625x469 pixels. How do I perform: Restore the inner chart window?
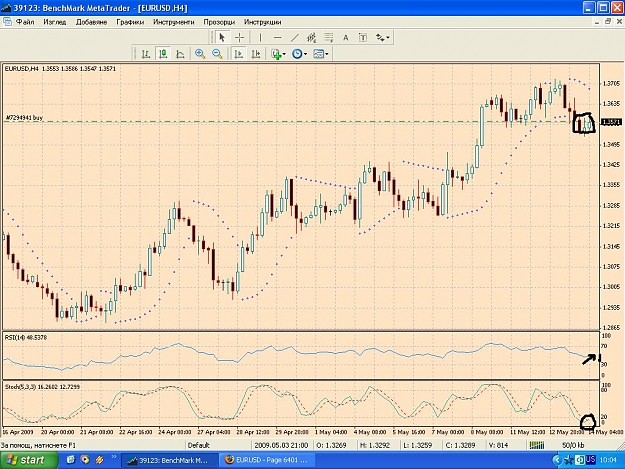tap(608, 22)
